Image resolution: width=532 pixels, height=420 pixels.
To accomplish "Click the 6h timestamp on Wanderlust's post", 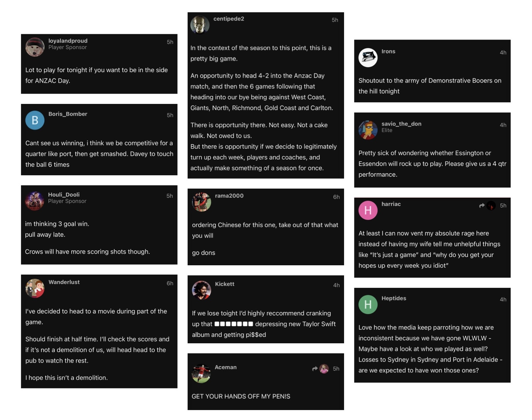I will (170, 283).
